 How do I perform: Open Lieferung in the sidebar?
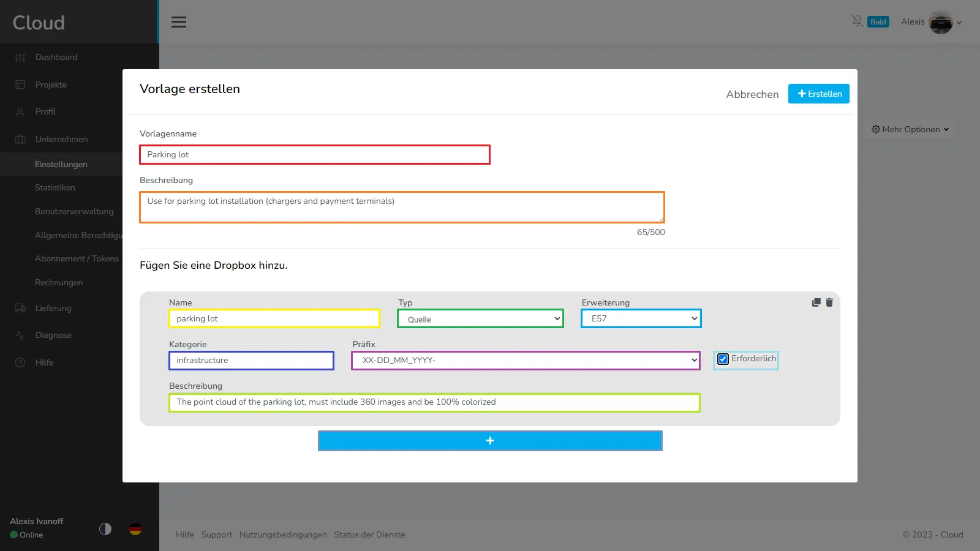click(x=53, y=308)
